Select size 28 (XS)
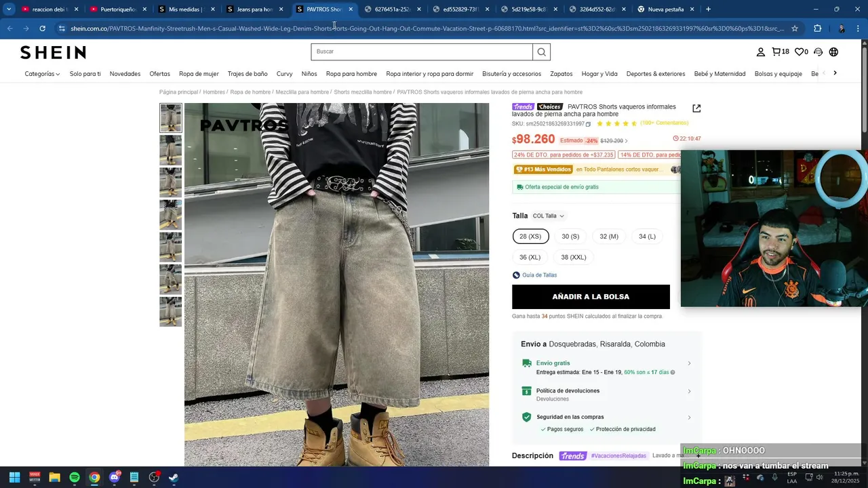This screenshot has width=868, height=488. (x=530, y=237)
